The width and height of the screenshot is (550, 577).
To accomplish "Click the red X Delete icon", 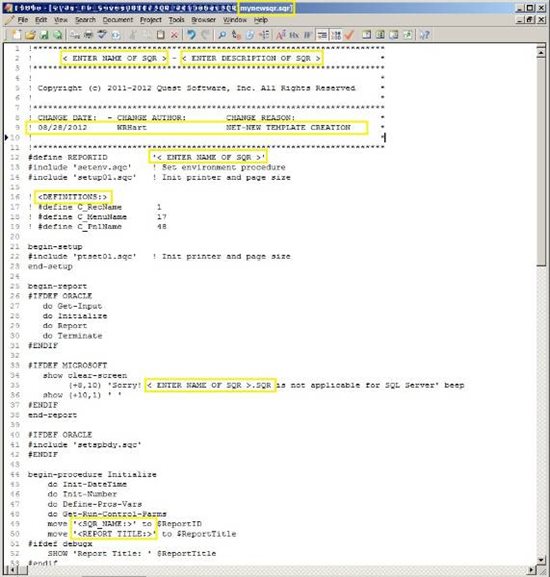I will 175,35.
